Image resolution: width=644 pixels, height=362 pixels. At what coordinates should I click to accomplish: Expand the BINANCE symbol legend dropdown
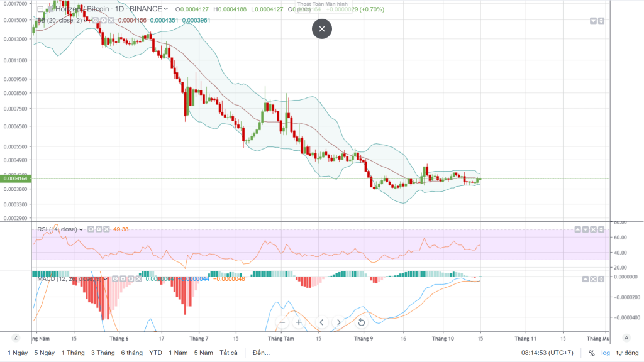tap(165, 9)
